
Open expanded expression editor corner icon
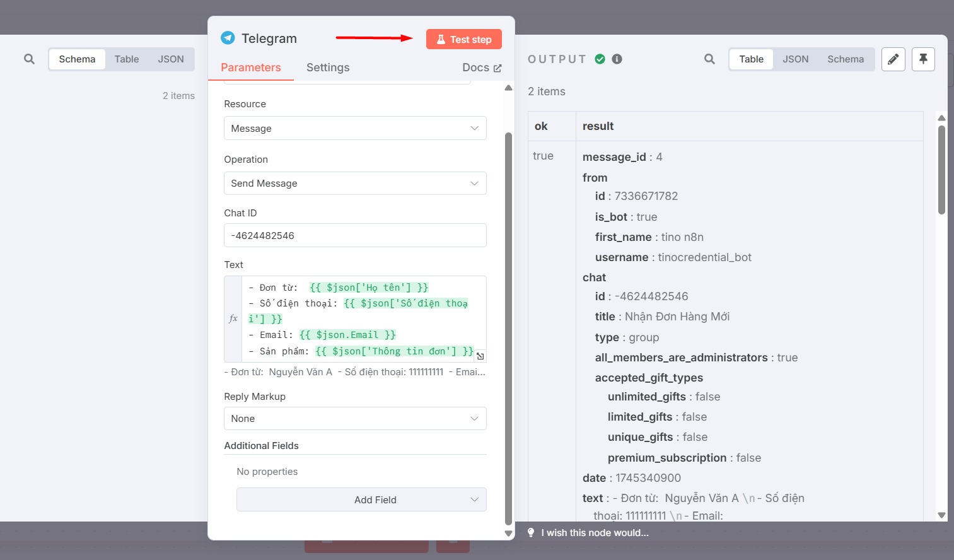480,356
